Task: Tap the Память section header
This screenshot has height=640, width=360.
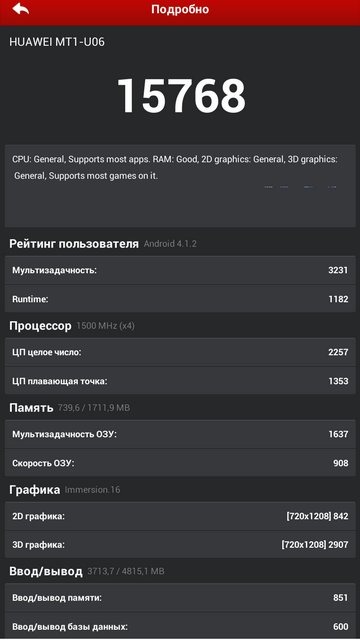Action: tap(31, 408)
